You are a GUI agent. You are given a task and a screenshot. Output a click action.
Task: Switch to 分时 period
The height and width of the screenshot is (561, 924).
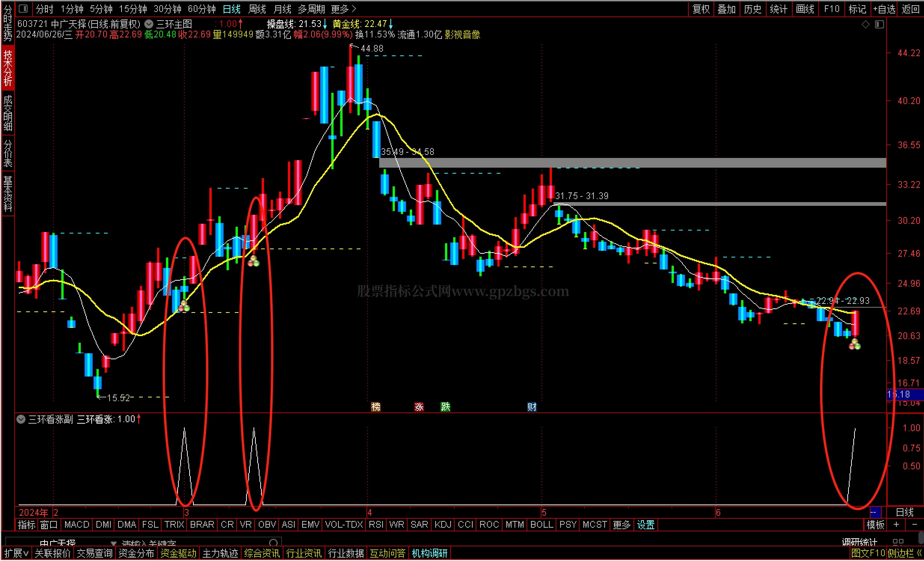(44, 9)
